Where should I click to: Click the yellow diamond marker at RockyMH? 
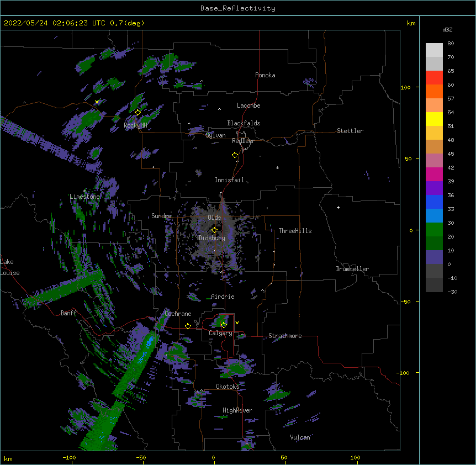(138, 113)
